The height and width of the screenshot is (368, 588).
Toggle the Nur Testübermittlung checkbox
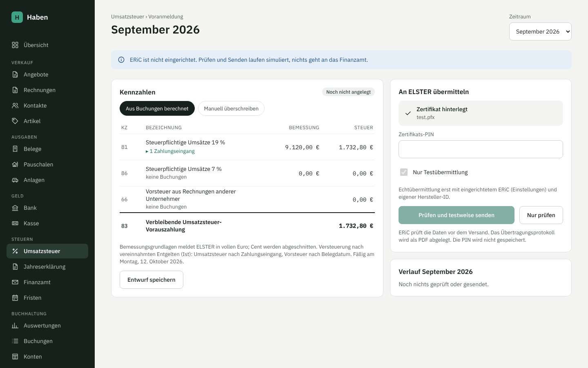click(404, 172)
